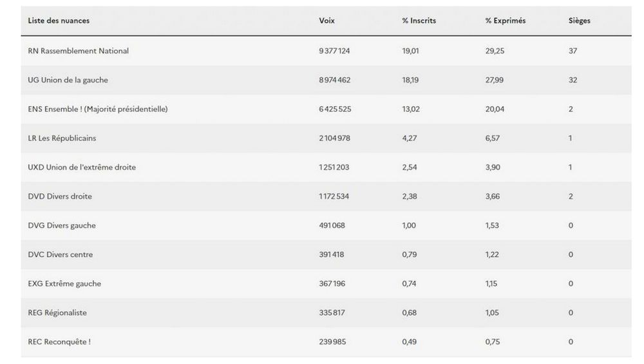Click the 13,02 % Inscrits value for Ensemble

(411, 109)
